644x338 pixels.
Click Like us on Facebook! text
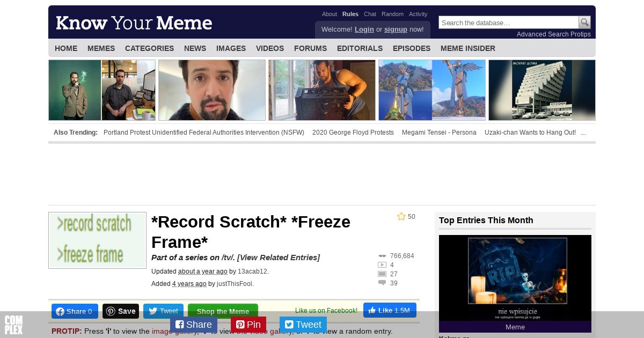pos(326,311)
